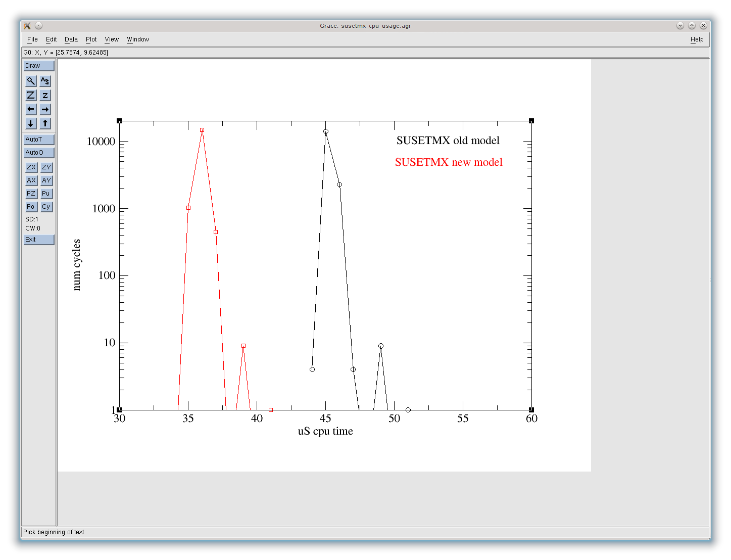
Task: Click the bottom-right graph corner handle
Action: (531, 410)
